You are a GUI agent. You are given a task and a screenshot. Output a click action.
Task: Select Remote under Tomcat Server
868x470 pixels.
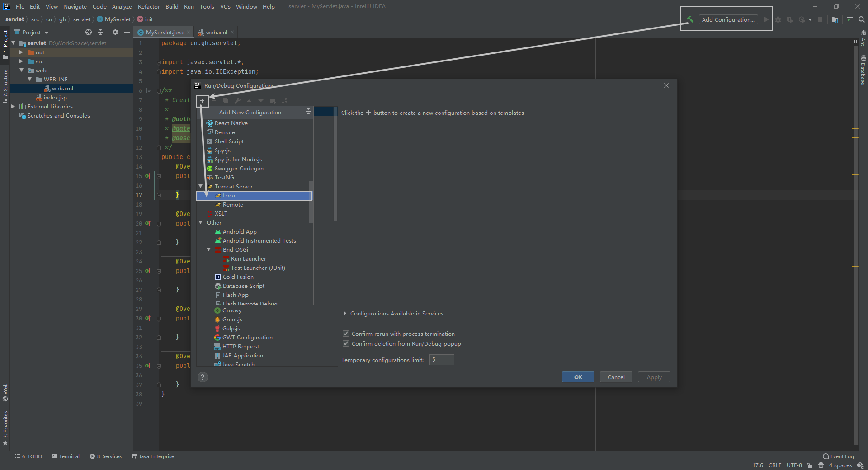(254, 204)
